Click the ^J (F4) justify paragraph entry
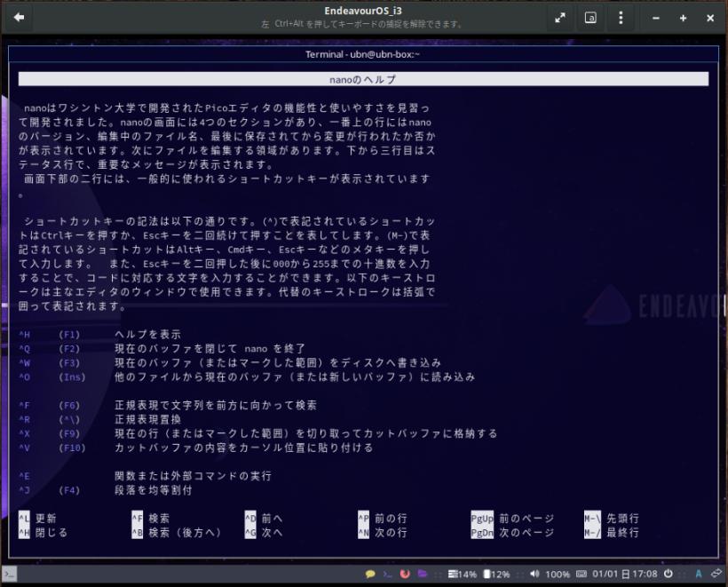The image size is (728, 587). (x=106, y=490)
